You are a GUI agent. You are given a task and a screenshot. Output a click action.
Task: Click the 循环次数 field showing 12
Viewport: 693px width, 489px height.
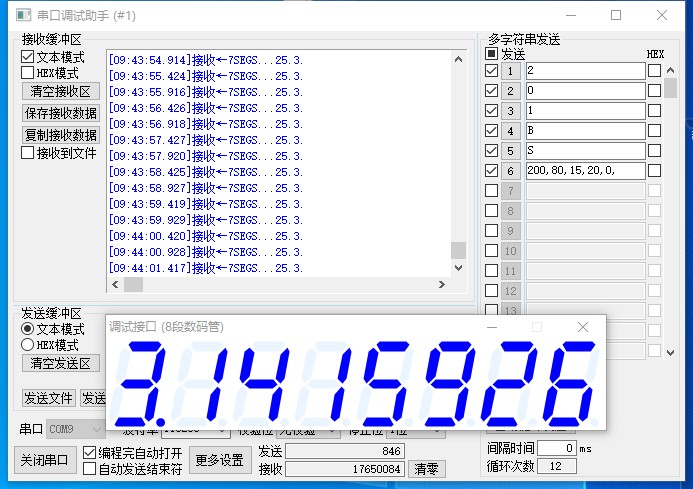(556, 466)
